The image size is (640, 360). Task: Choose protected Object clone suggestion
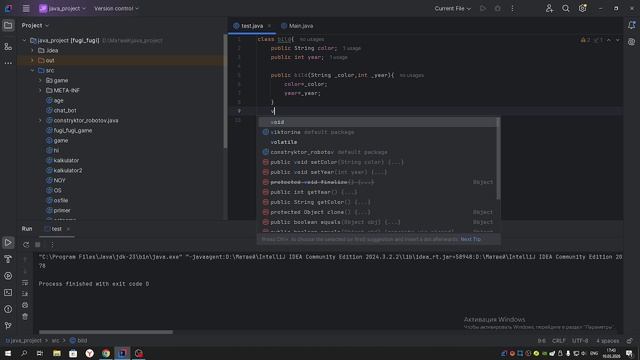pyautogui.click(x=377, y=212)
